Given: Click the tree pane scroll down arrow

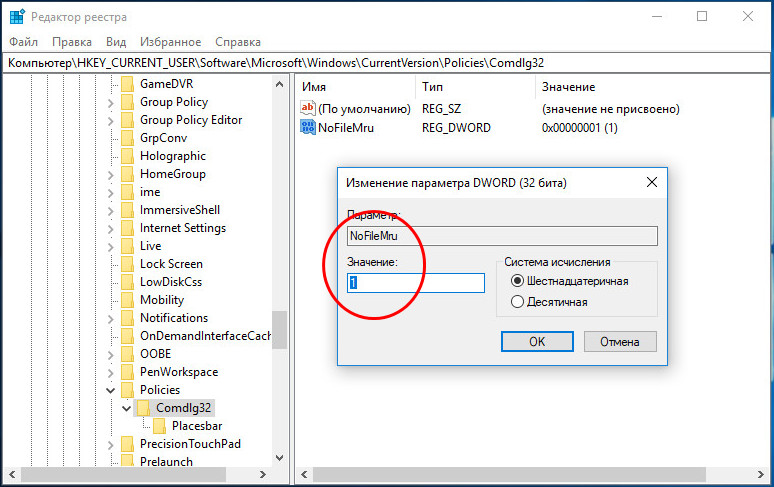Looking at the screenshot, I should pyautogui.click(x=279, y=457).
